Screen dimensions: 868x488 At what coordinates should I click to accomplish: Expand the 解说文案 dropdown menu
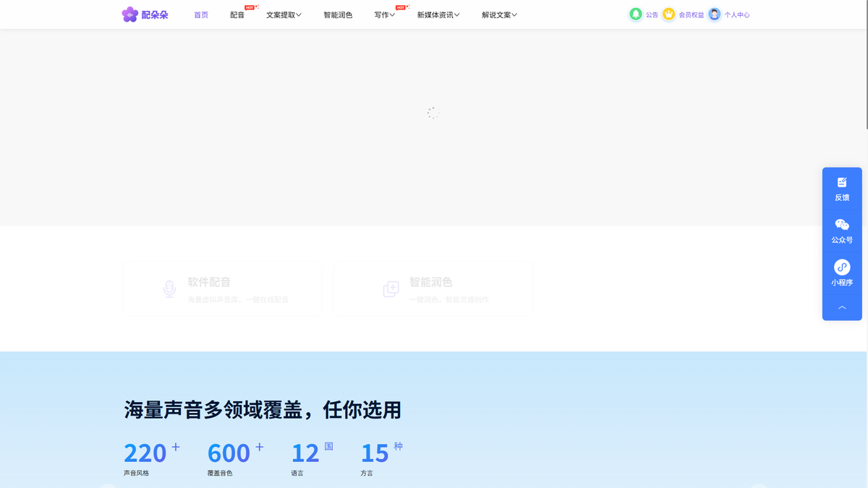coord(499,15)
